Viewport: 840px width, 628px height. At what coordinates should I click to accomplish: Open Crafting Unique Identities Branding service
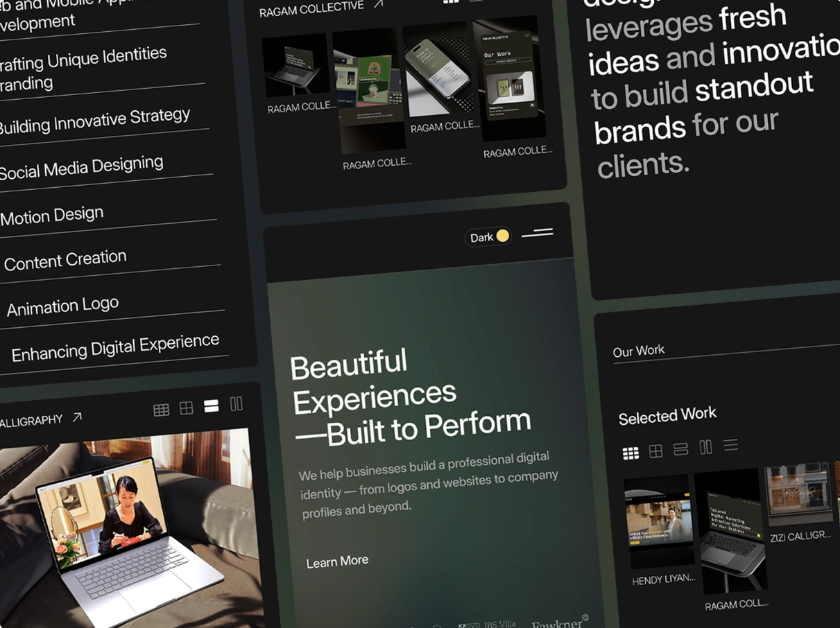coord(83,68)
